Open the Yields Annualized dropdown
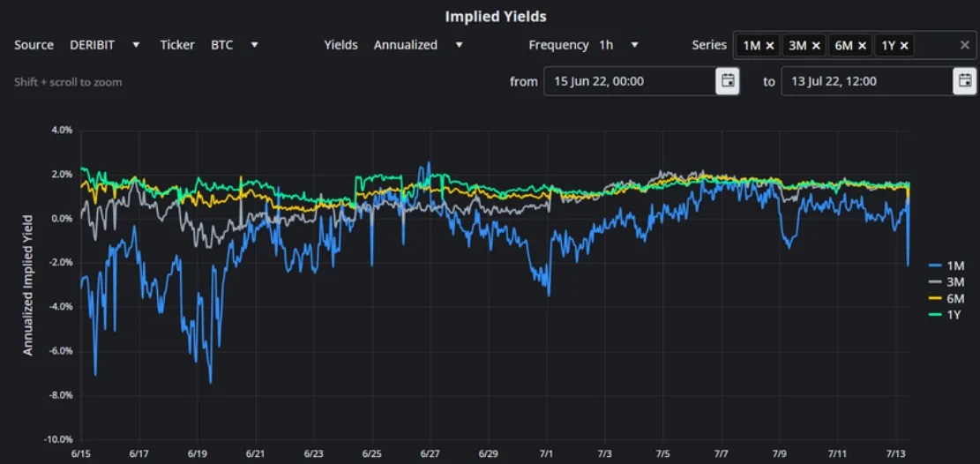This screenshot has width=980, height=464. [x=418, y=45]
